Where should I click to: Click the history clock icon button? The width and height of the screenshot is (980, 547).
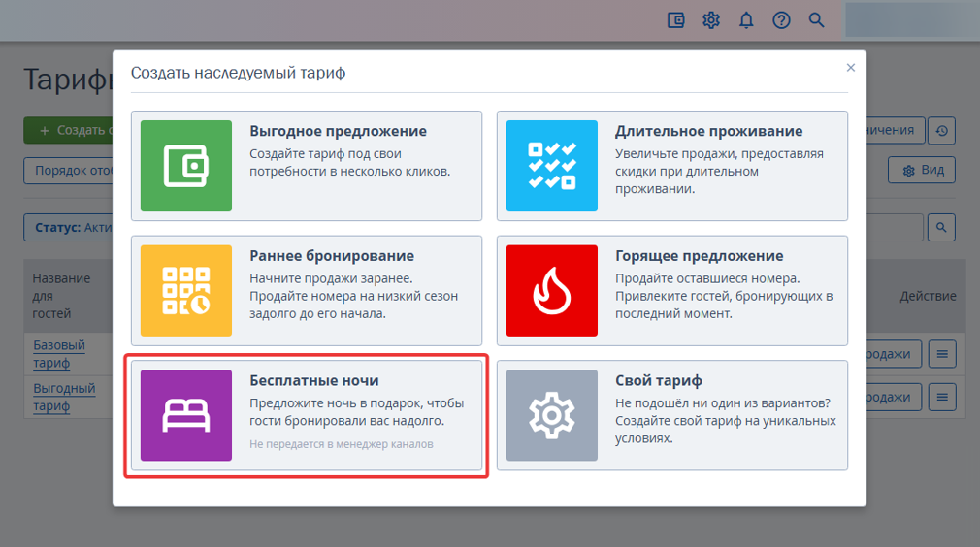coord(941,131)
